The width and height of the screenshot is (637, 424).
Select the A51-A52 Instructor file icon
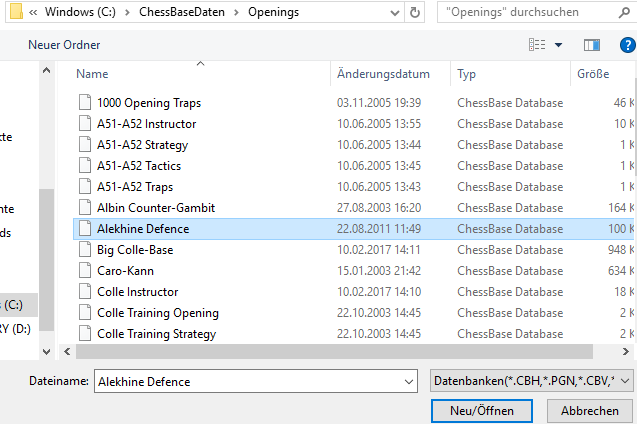[85, 123]
